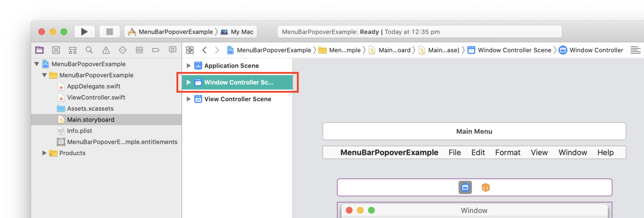The height and width of the screenshot is (218, 644).
Task: Run the project with the Play button
Action: [84, 32]
